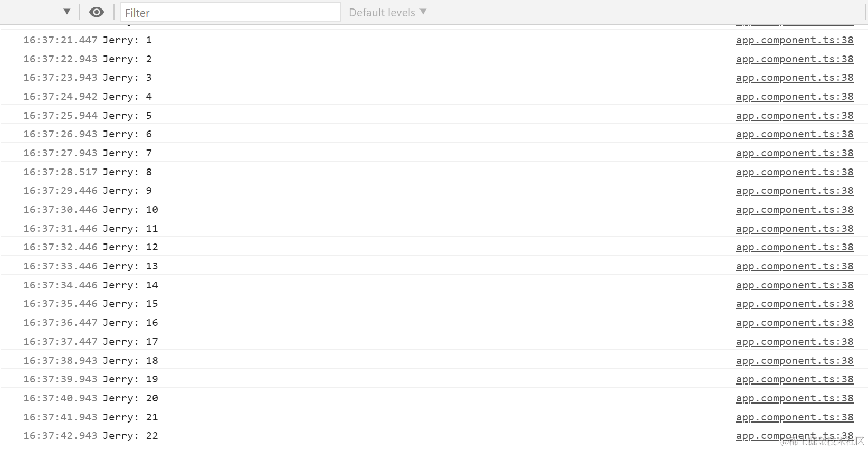Image resolution: width=868 pixels, height=450 pixels.
Task: Open app.component.ts:38 link for Jerry: 15
Action: coord(795,304)
